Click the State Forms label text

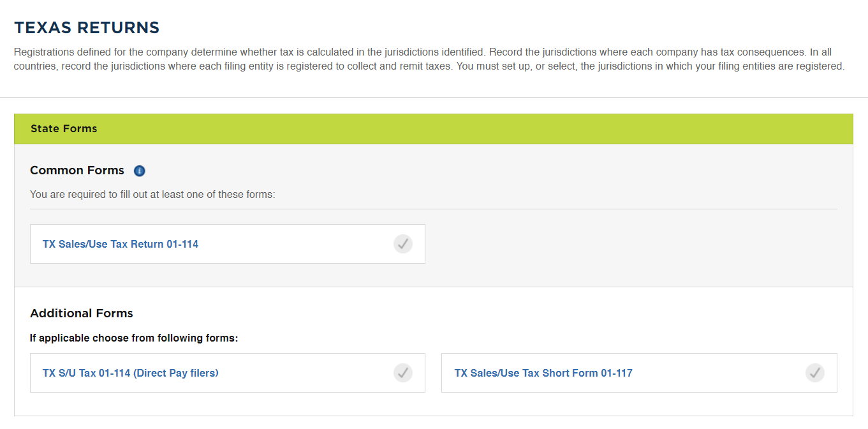coord(64,129)
